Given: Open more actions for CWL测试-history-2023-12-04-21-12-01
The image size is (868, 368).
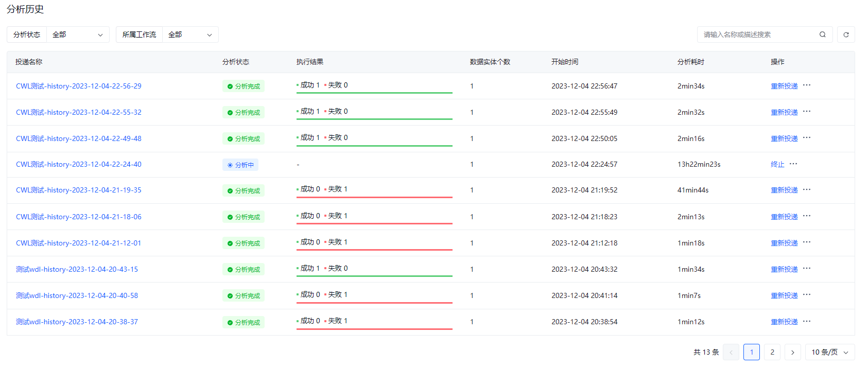Looking at the screenshot, I should pos(807,242).
